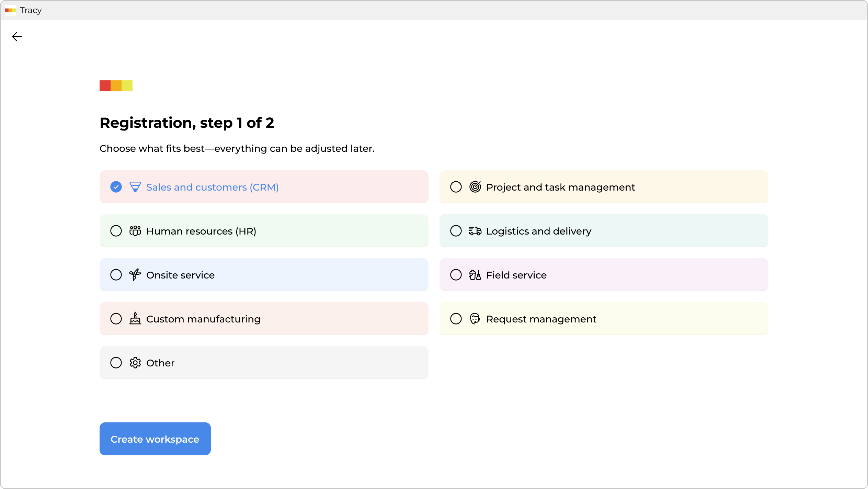Image resolution: width=868 pixels, height=489 pixels.
Task: Click the funnel icon beside Sales and customers
Action: click(135, 187)
